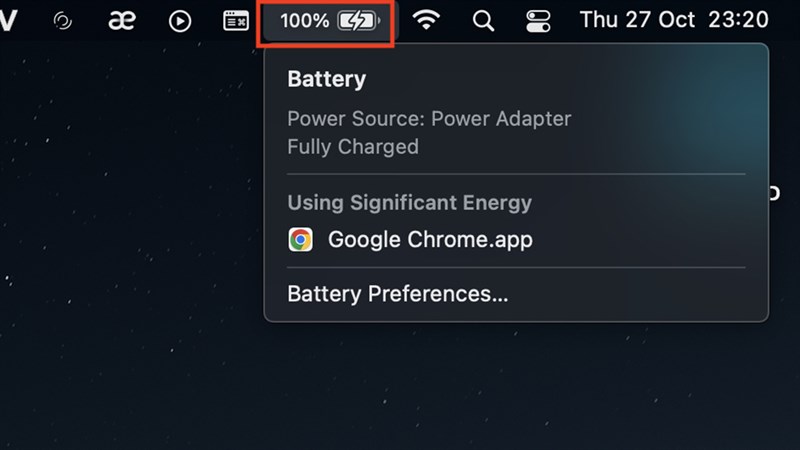
Task: Click the Using Significant Energy label
Action: 409,202
